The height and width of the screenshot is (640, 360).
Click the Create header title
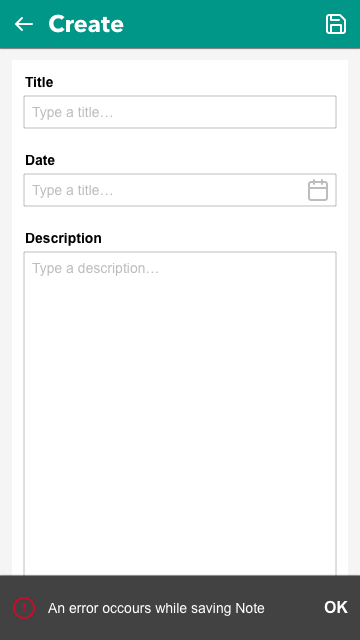click(86, 24)
